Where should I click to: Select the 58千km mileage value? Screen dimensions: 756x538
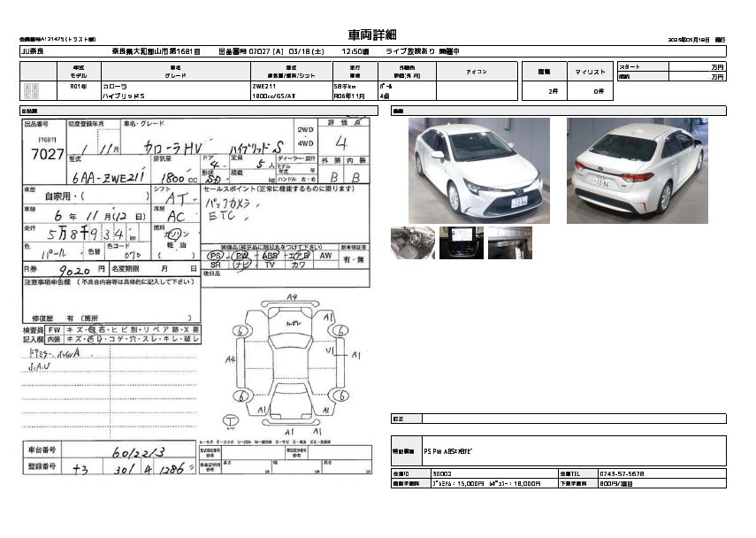[x=344, y=87]
